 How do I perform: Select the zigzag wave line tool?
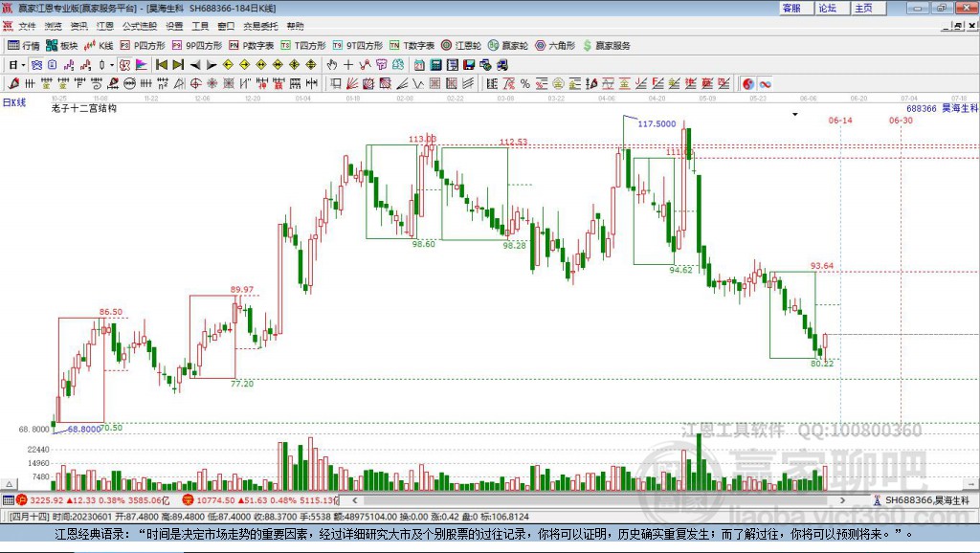point(418,84)
